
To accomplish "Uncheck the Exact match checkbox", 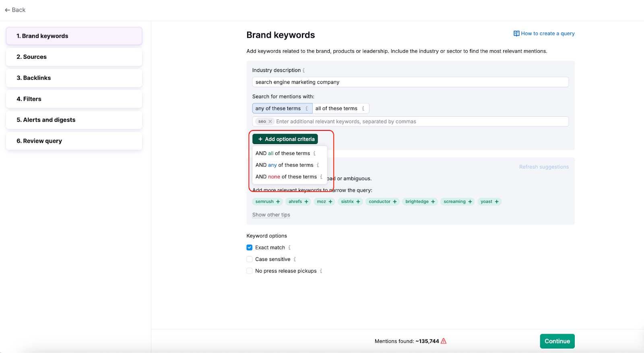I will click(x=250, y=248).
